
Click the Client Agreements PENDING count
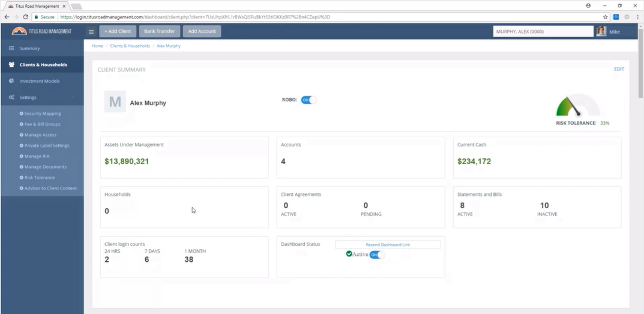(366, 206)
